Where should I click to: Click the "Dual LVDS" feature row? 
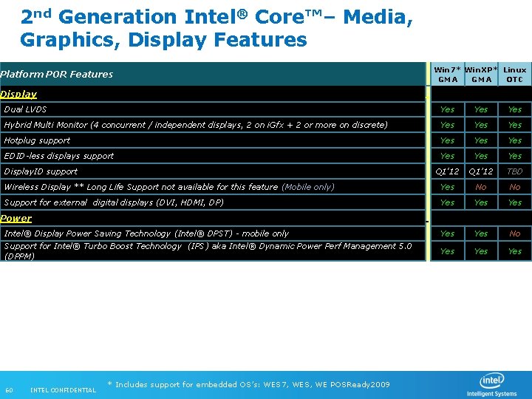point(213,109)
